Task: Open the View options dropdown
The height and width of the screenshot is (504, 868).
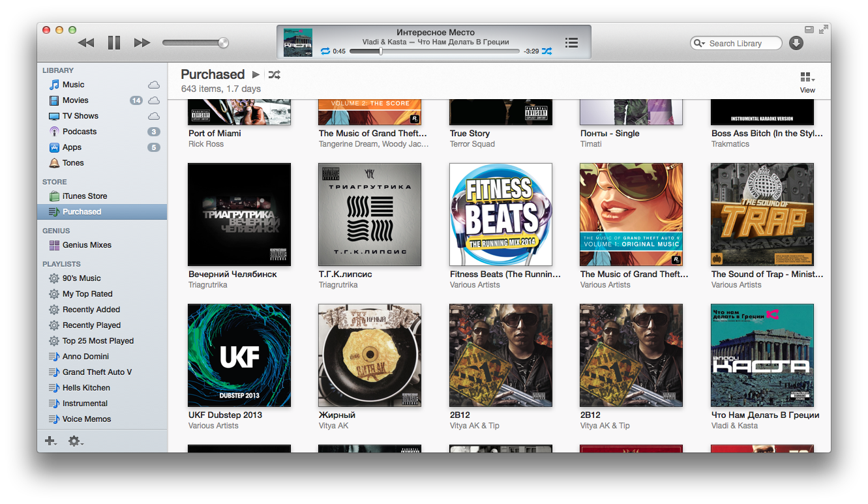Action: coord(807,83)
